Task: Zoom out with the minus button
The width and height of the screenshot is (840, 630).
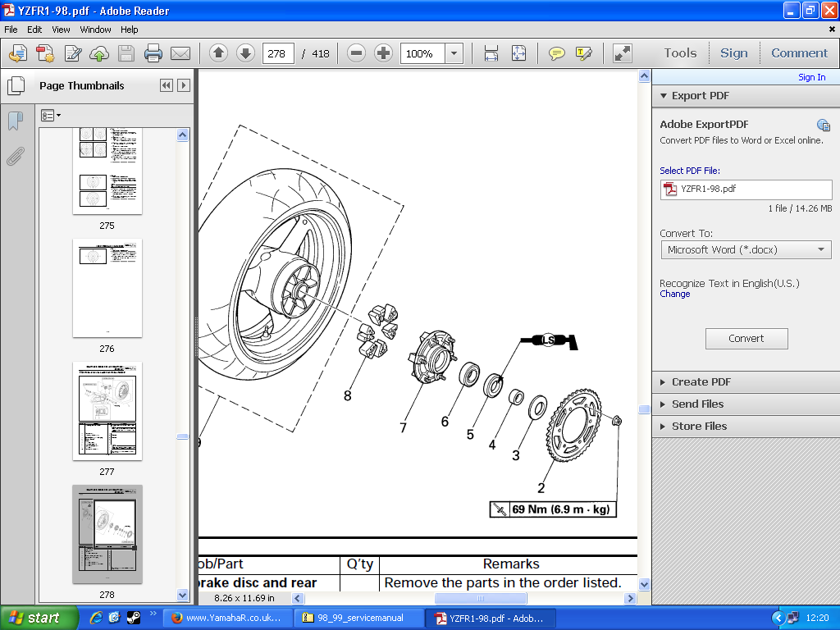Action: 356,54
